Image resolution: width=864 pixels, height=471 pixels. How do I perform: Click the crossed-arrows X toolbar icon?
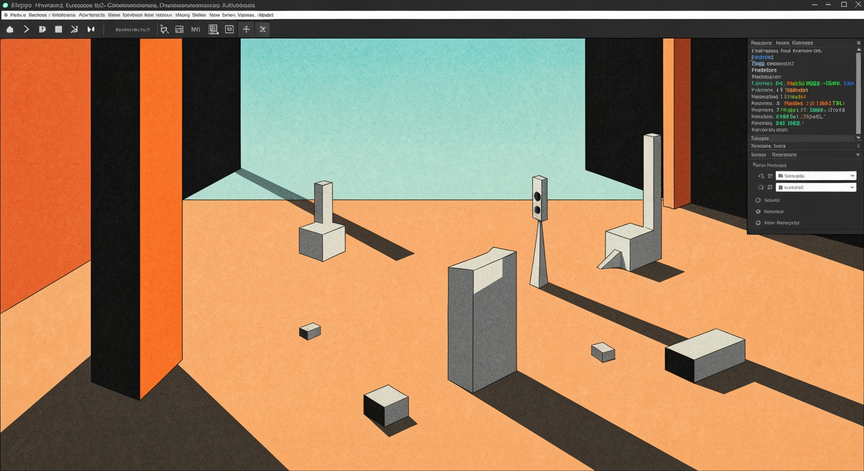pos(263,29)
